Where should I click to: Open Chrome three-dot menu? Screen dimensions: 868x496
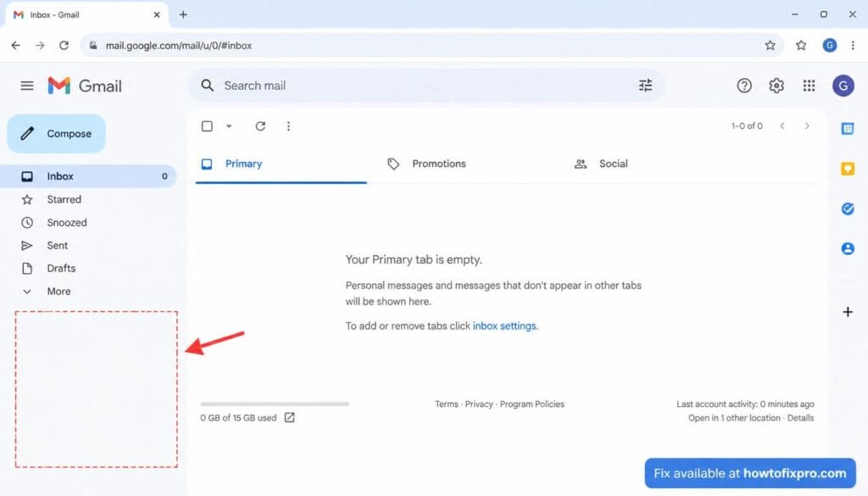point(853,46)
